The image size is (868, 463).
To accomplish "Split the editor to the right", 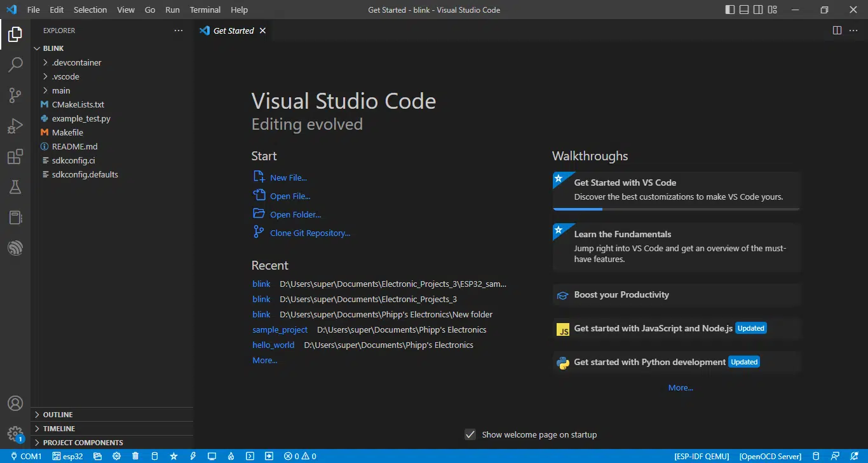I will (x=837, y=31).
